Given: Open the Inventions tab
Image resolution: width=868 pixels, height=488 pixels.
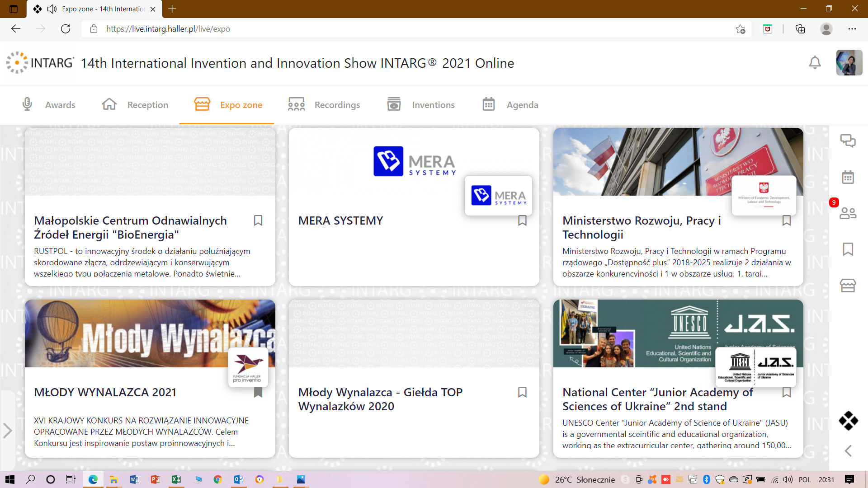Looking at the screenshot, I should pos(420,105).
